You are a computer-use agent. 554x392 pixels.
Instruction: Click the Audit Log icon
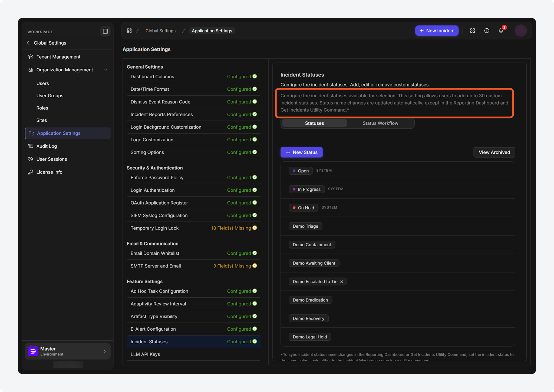31,146
